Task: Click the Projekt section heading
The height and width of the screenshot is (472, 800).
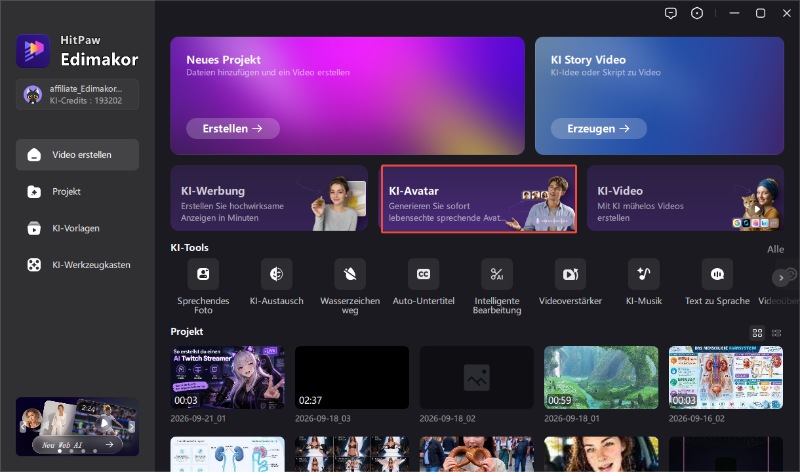Action: pos(187,332)
